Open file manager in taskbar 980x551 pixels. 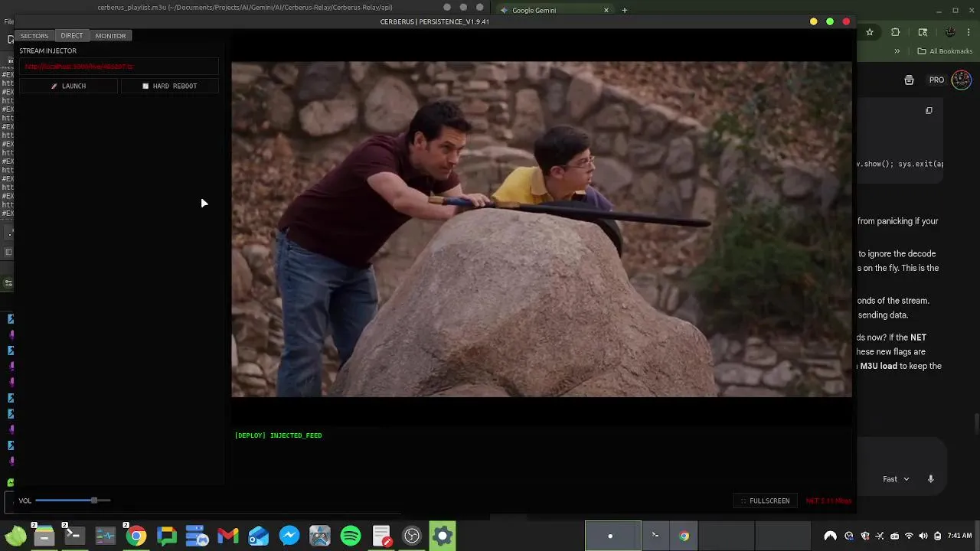click(44, 536)
